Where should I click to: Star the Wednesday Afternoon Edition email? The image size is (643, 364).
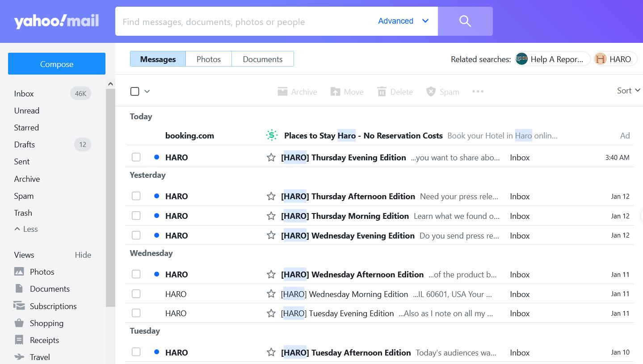(271, 274)
